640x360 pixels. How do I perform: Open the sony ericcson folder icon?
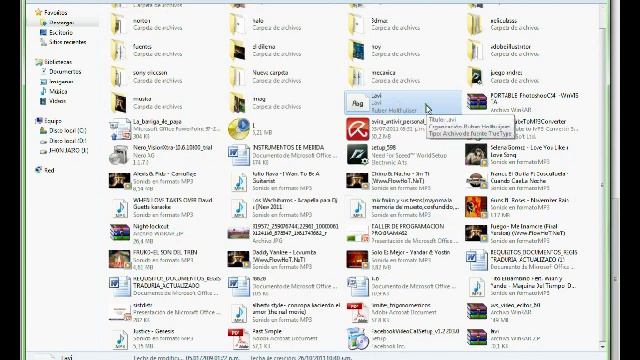(x=119, y=76)
